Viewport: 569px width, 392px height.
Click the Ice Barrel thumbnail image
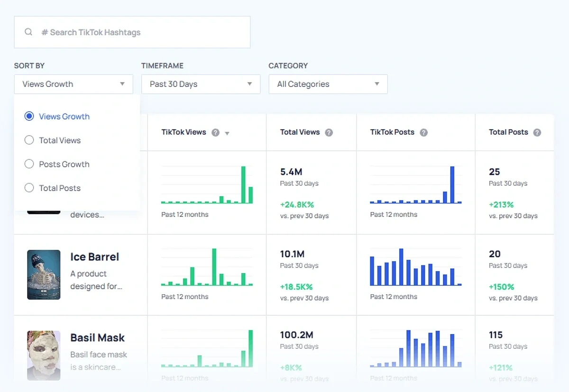[44, 275]
